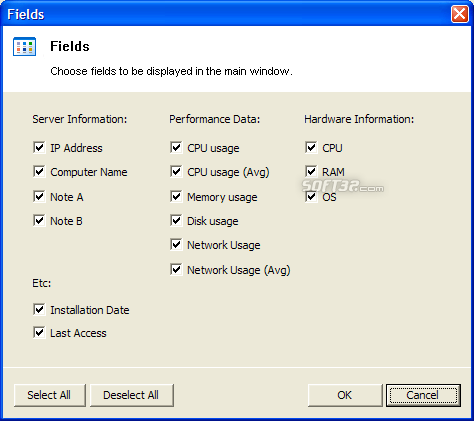Image resolution: width=474 pixels, height=421 pixels.
Task: Uncheck the CPU usage performance checkbox
Action: tap(176, 147)
